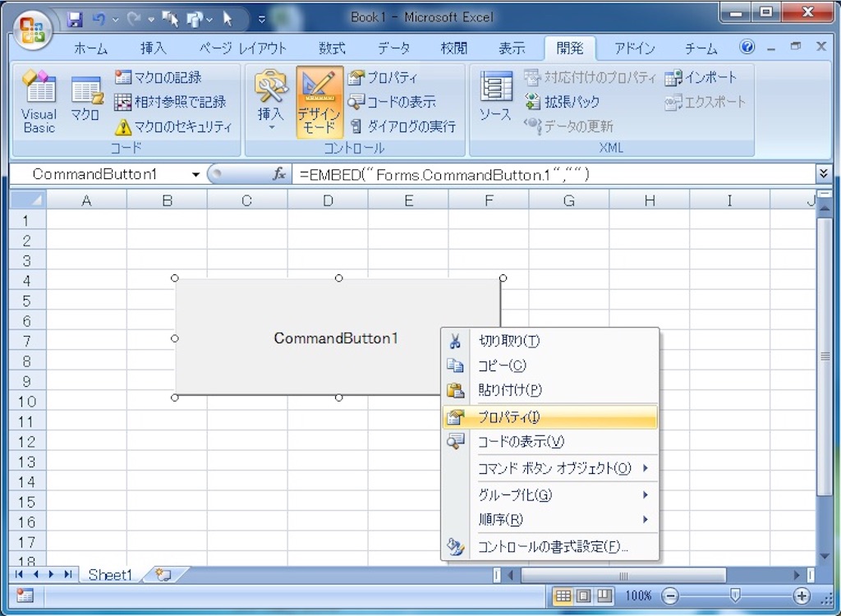Choose コピー(C) from the context menu
This screenshot has width=841, height=616.
tap(550, 366)
